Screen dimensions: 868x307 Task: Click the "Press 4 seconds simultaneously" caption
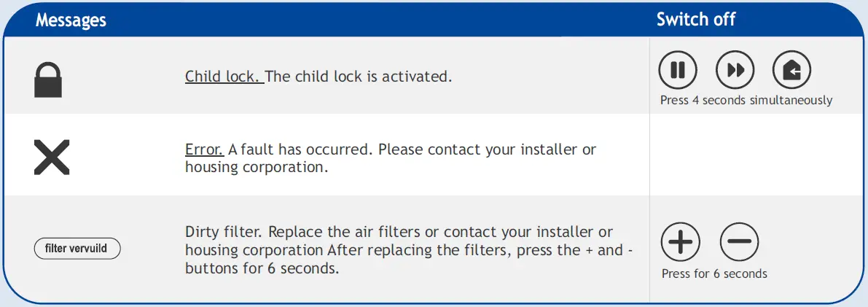tap(746, 101)
